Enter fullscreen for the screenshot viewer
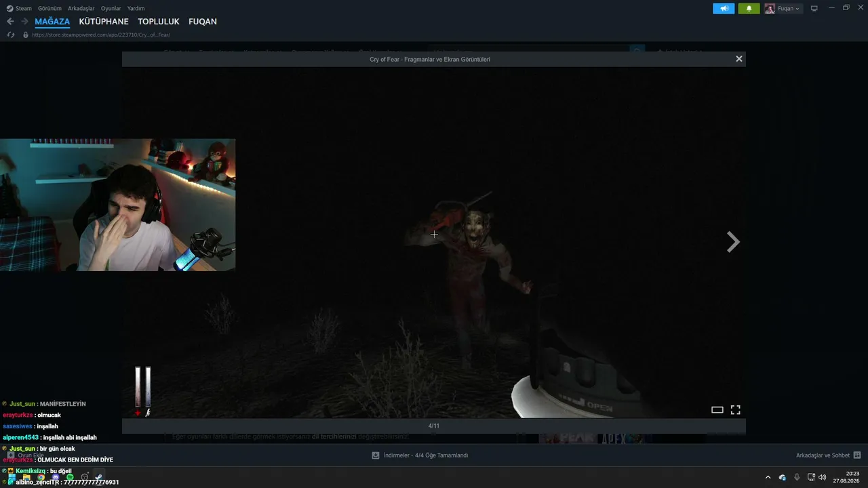Image resolution: width=868 pixels, height=488 pixels. pos(735,410)
